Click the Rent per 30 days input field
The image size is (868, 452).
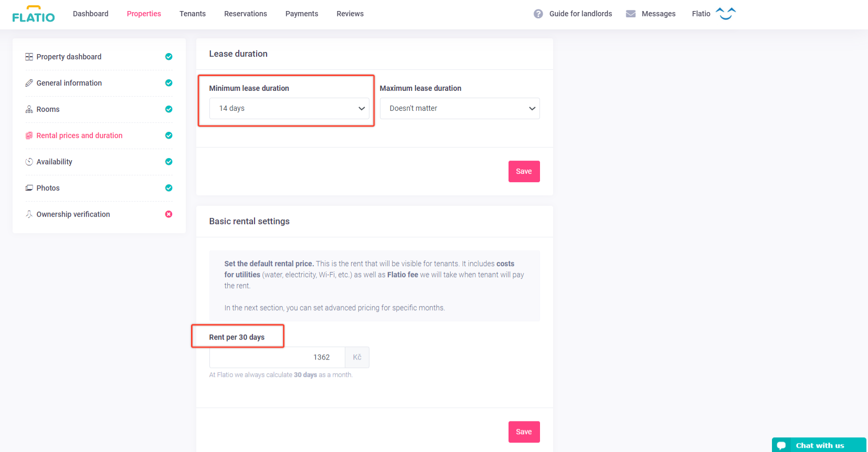click(x=277, y=358)
